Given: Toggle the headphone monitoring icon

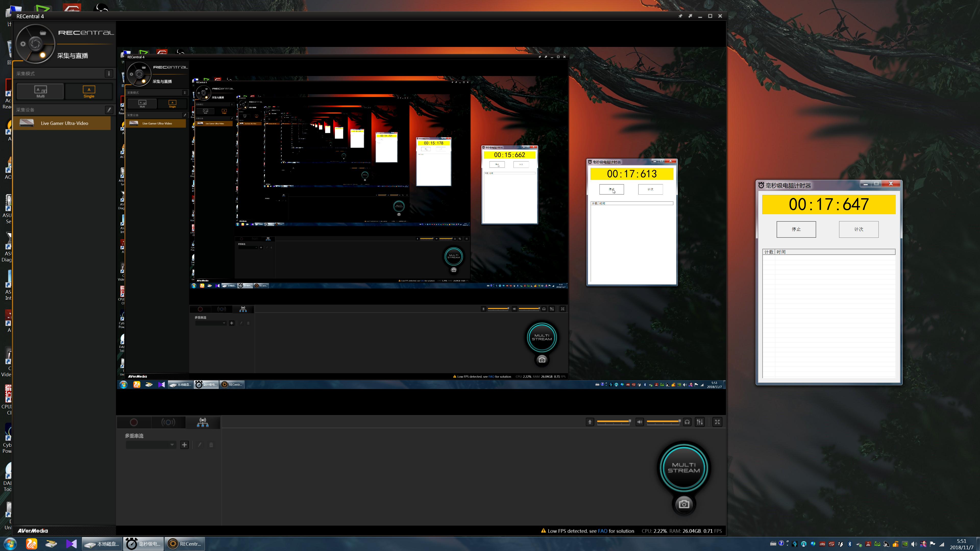Looking at the screenshot, I should click(687, 422).
